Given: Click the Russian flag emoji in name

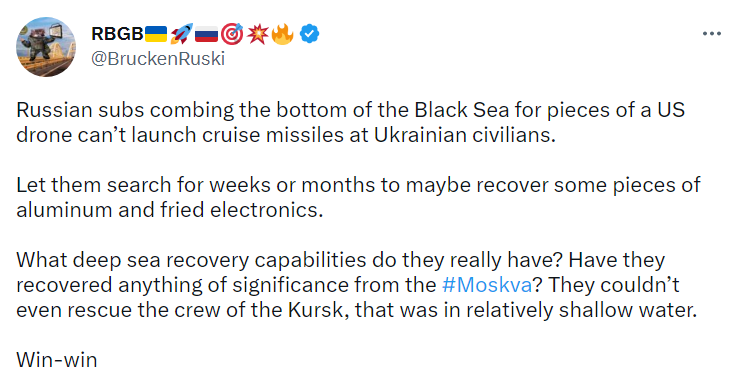Looking at the screenshot, I should [207, 34].
